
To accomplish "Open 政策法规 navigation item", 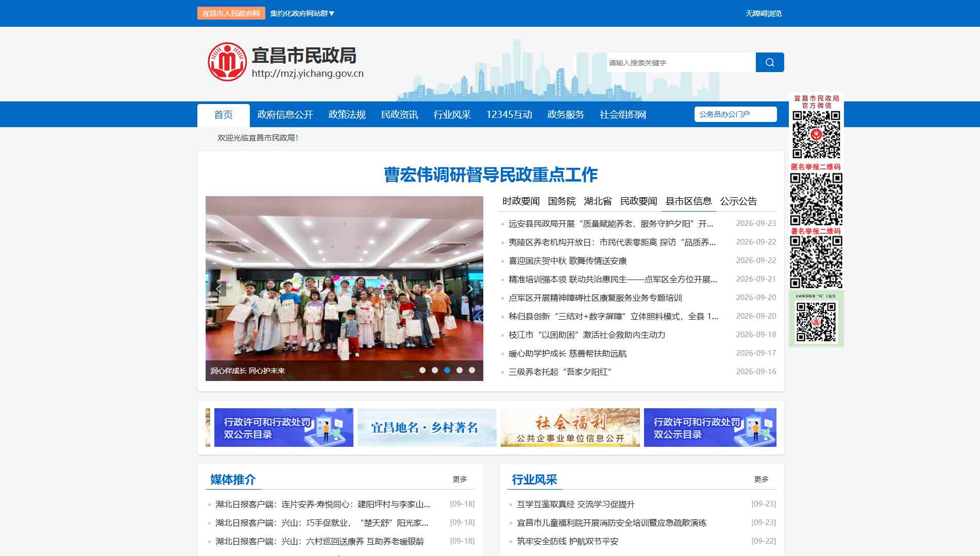I will (347, 115).
